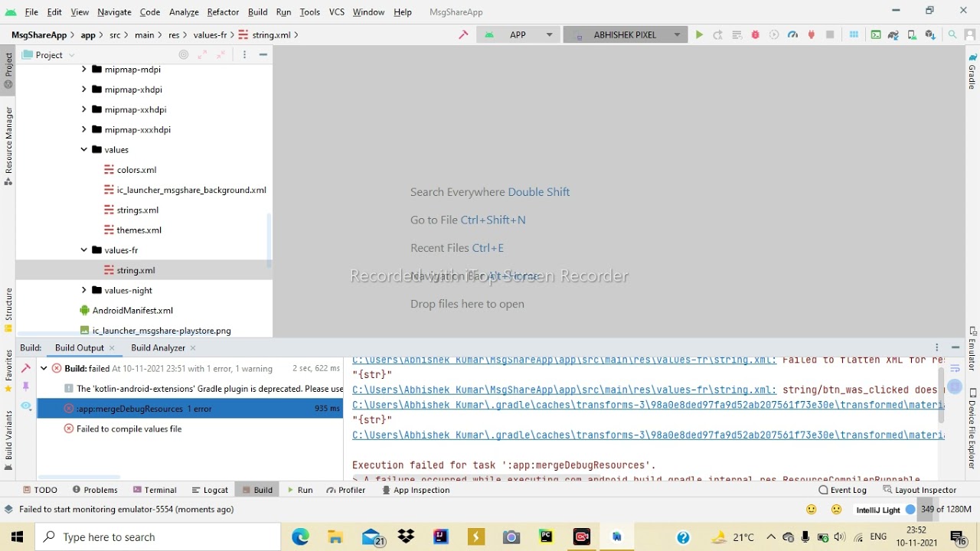
Task: Open the SDK Manager icon in toolbar
Action: pos(930,34)
